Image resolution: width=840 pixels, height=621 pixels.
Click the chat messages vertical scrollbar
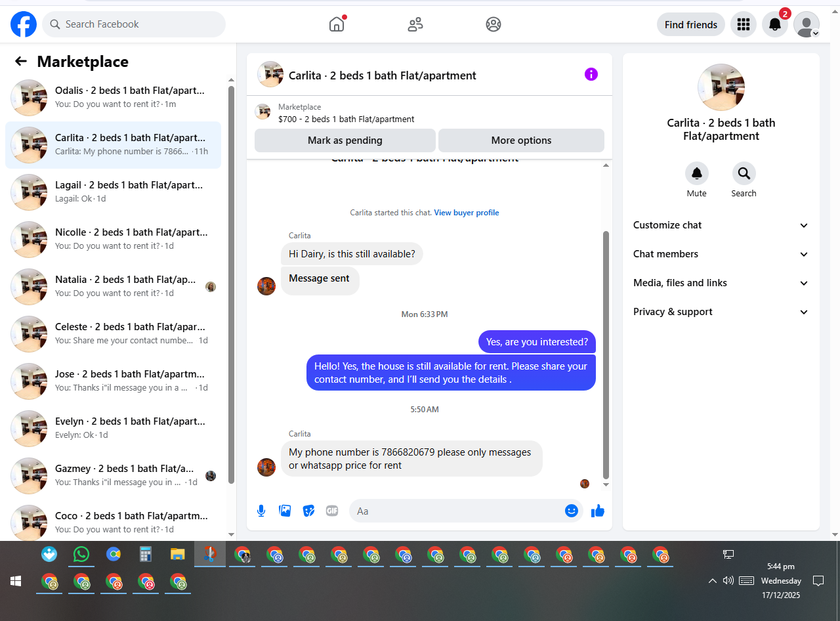606,354
